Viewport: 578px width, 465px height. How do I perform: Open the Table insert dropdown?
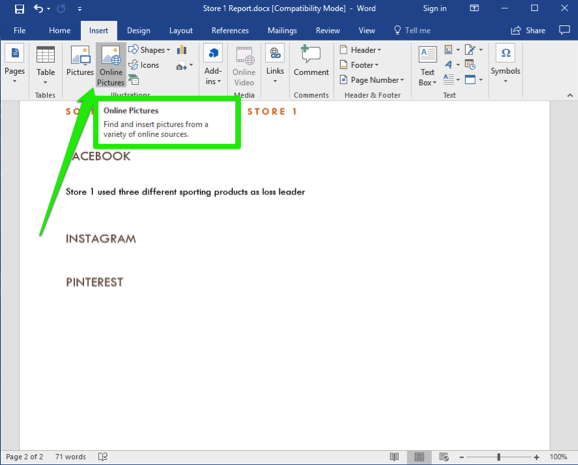(45, 65)
